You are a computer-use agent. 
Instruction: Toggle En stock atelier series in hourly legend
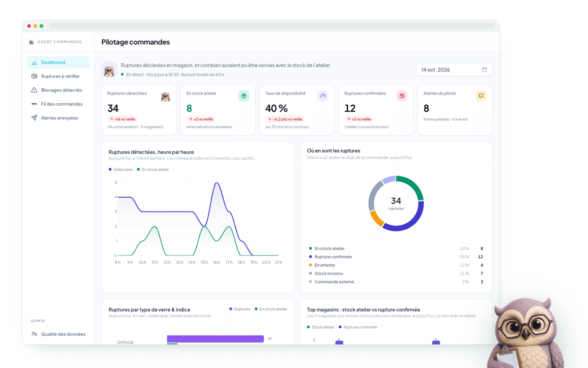153,170
